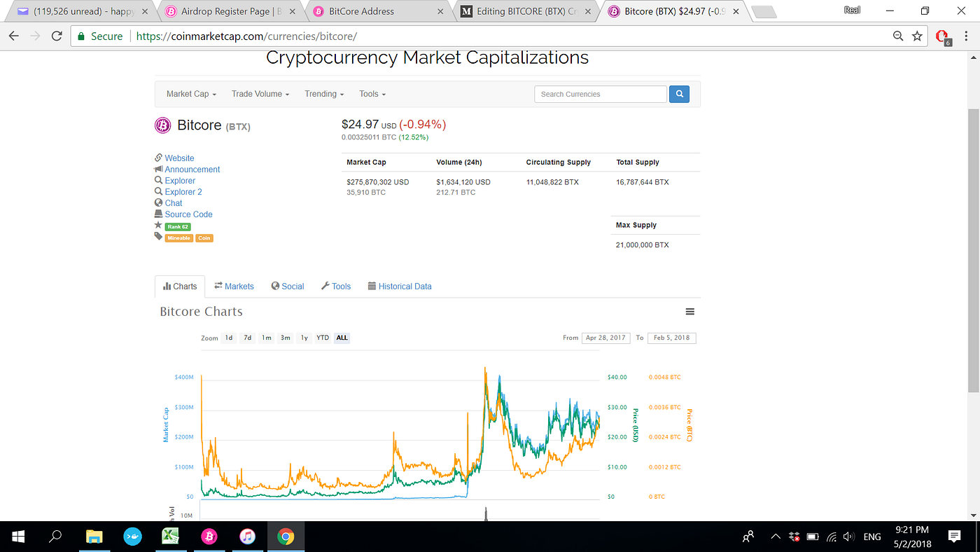Click the red Opera extension icon
The height and width of the screenshot is (552, 980).
tap(942, 37)
